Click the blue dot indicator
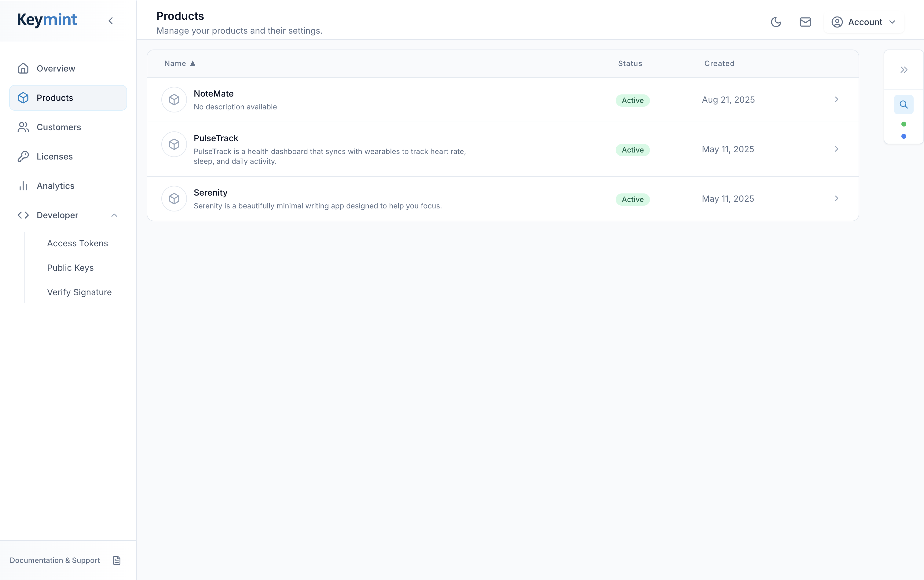The width and height of the screenshot is (924, 580). coord(903,136)
